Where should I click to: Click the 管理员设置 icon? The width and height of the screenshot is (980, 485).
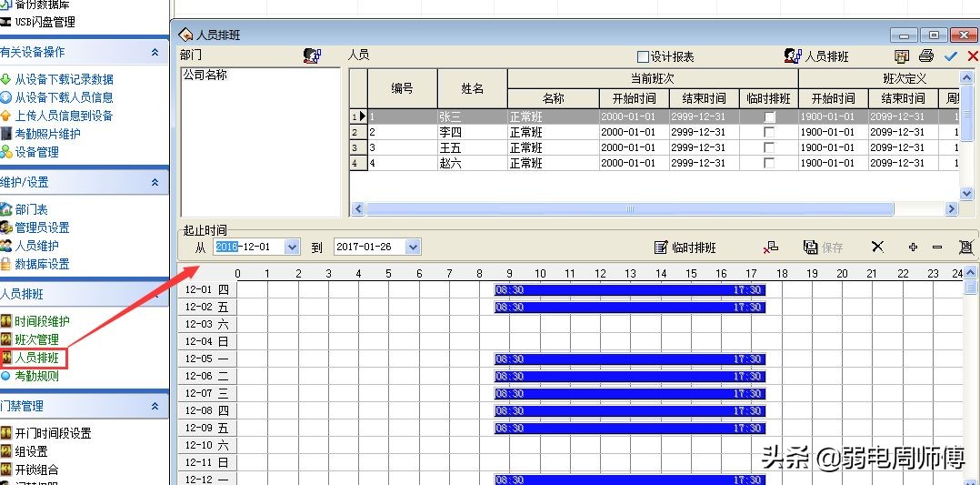pyautogui.click(x=5, y=227)
